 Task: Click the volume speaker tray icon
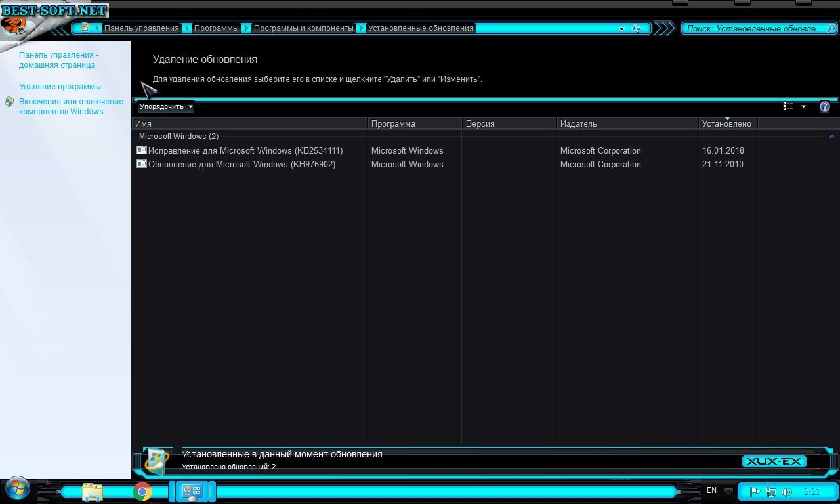(787, 492)
